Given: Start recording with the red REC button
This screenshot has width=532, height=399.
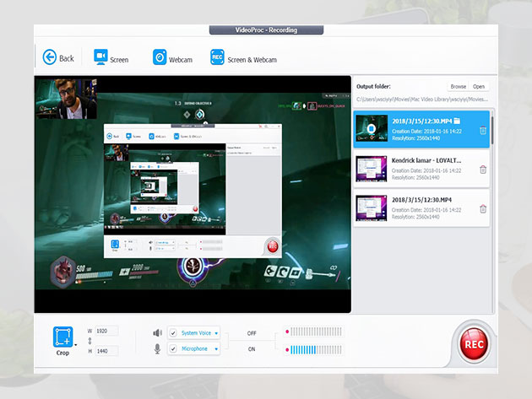Looking at the screenshot, I should (x=474, y=344).
